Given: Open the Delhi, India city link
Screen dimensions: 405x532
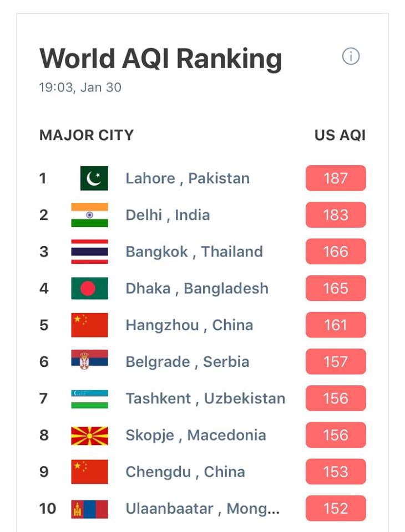Looking at the screenshot, I should coord(168,215).
